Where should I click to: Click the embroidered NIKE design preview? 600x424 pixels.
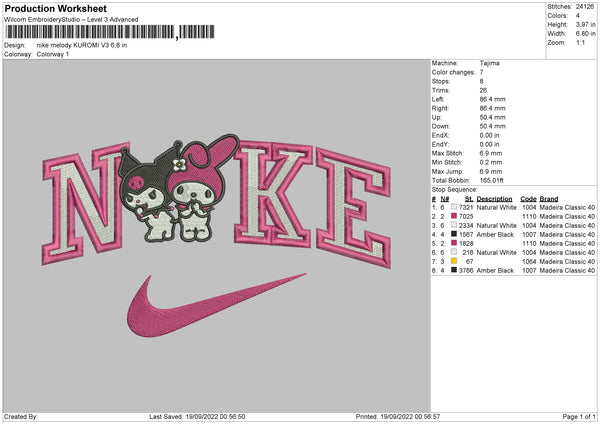(x=217, y=236)
